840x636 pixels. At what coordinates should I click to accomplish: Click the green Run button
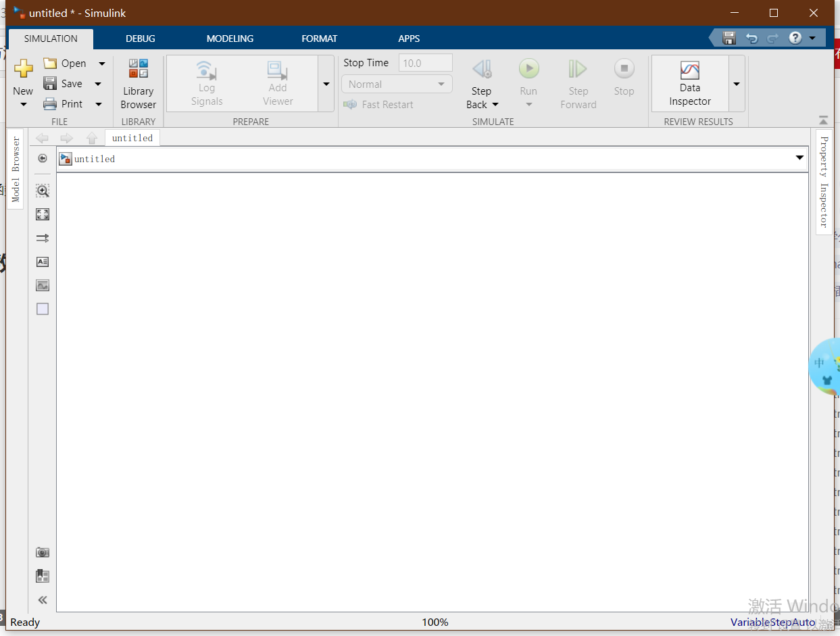point(529,68)
